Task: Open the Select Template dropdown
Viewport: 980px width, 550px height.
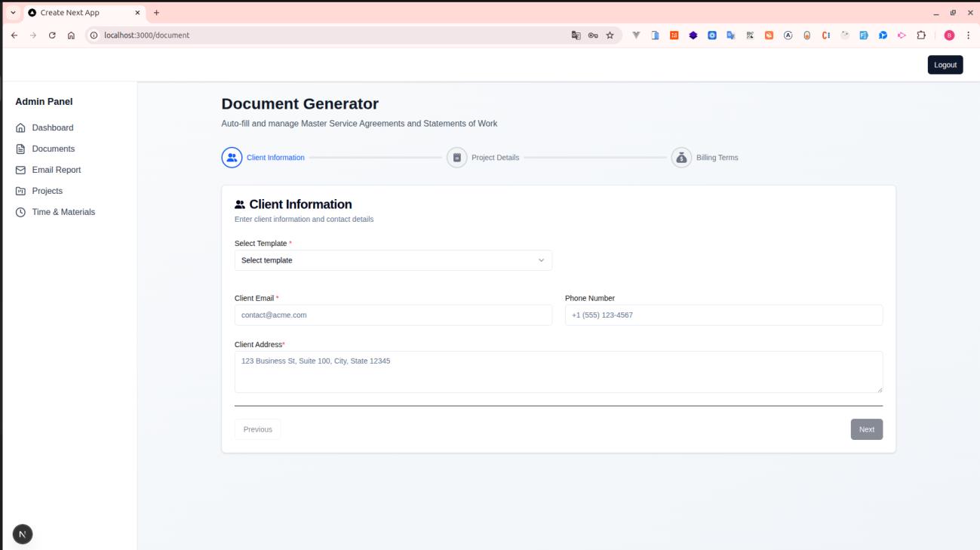Action: tap(392, 260)
